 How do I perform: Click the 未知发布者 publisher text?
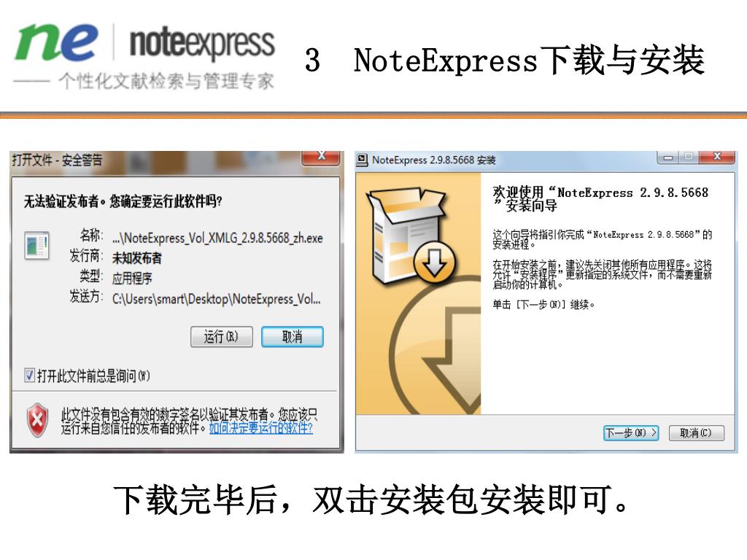(x=136, y=258)
